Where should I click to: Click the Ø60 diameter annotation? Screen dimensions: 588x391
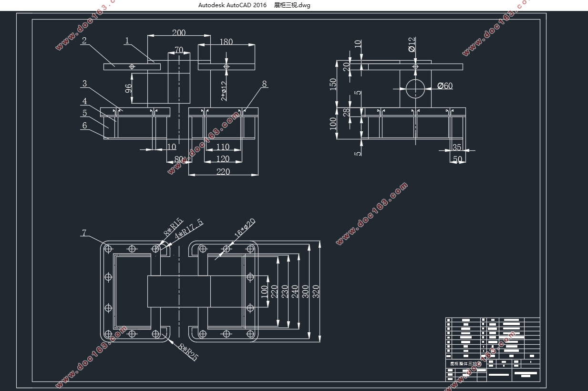click(445, 86)
